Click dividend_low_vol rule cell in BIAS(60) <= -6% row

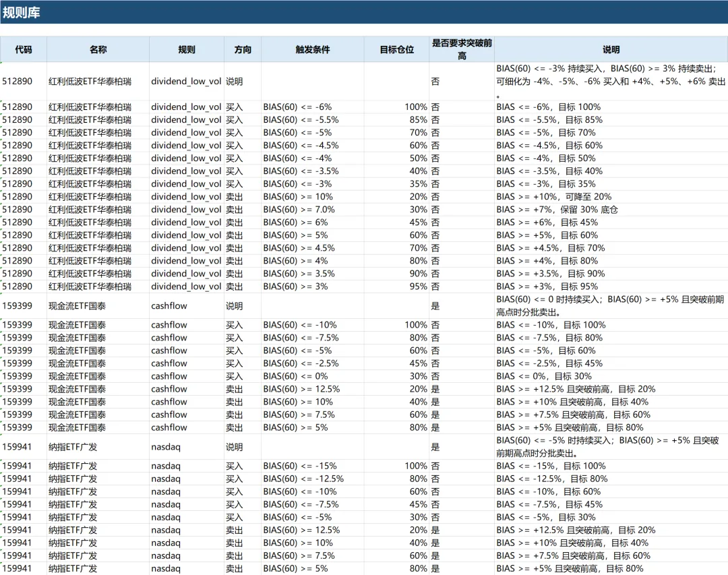pos(186,107)
